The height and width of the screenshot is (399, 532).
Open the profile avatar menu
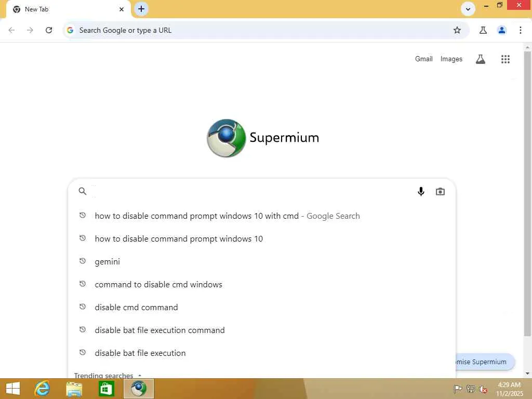click(x=502, y=30)
